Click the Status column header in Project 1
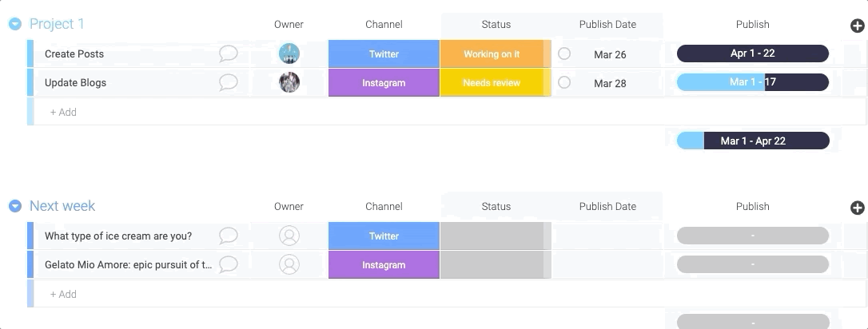 click(496, 25)
